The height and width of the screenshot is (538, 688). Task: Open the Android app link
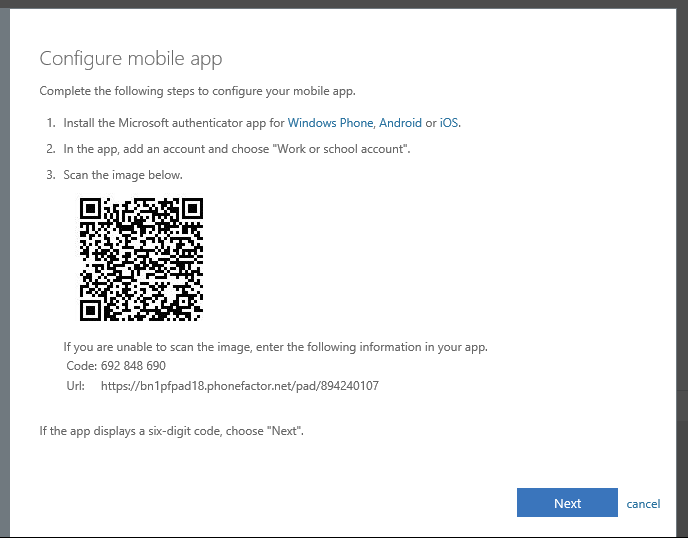(x=400, y=123)
